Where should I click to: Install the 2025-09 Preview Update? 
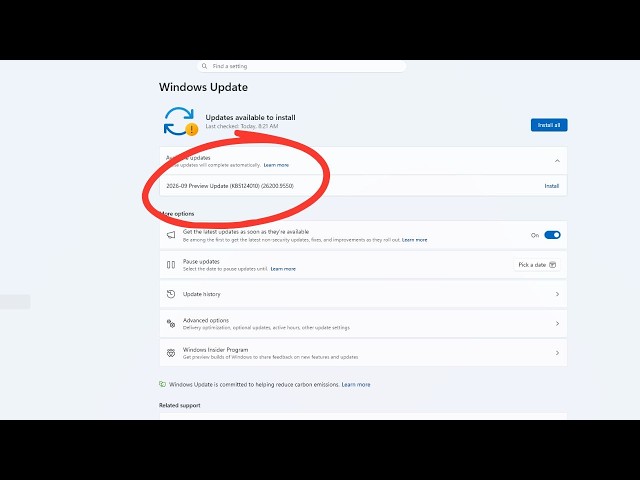click(x=551, y=186)
